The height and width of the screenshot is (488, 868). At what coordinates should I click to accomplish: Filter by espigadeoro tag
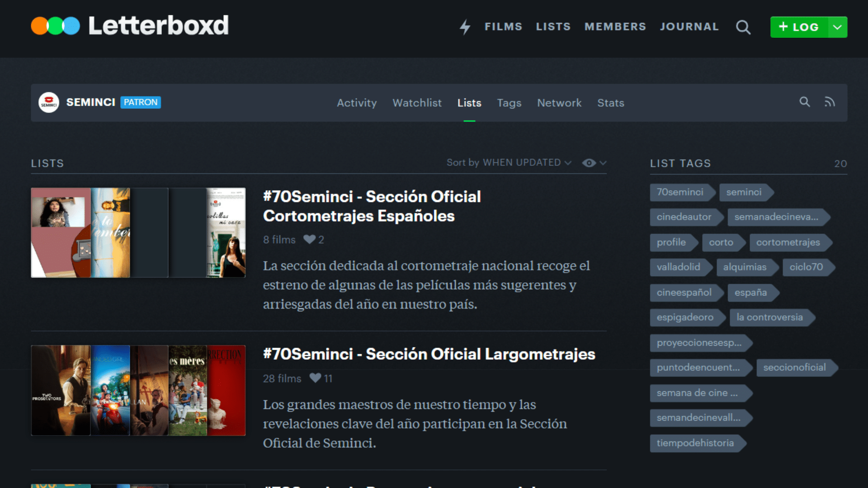click(x=685, y=317)
